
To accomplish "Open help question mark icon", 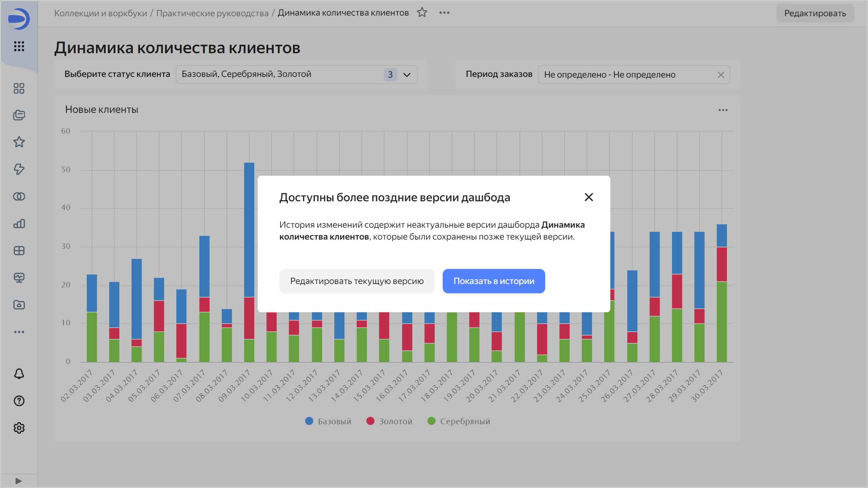I will coord(19,401).
